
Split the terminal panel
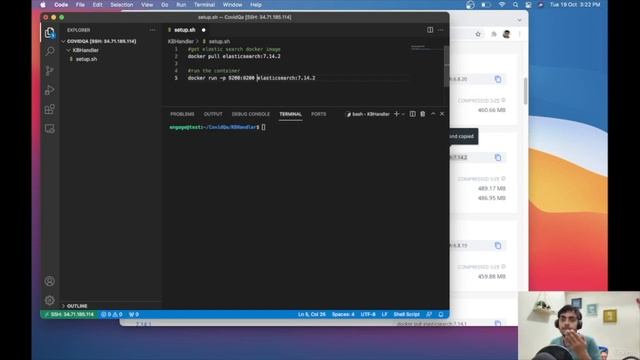[413, 114]
